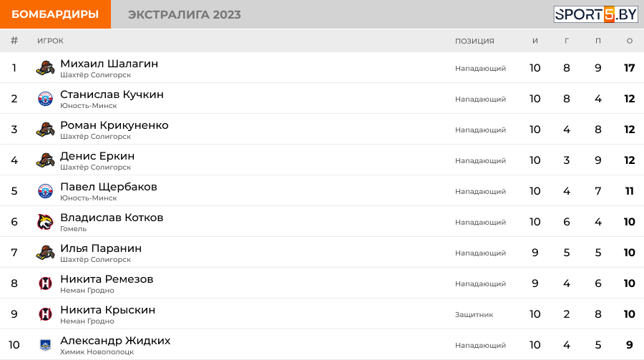
Task: Click team logo next to Павел Щербаков
Action: pos(45,191)
